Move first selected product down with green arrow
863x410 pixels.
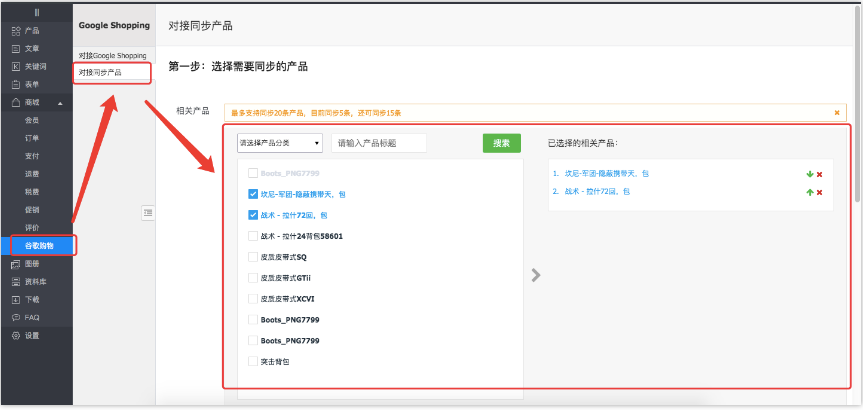point(810,174)
